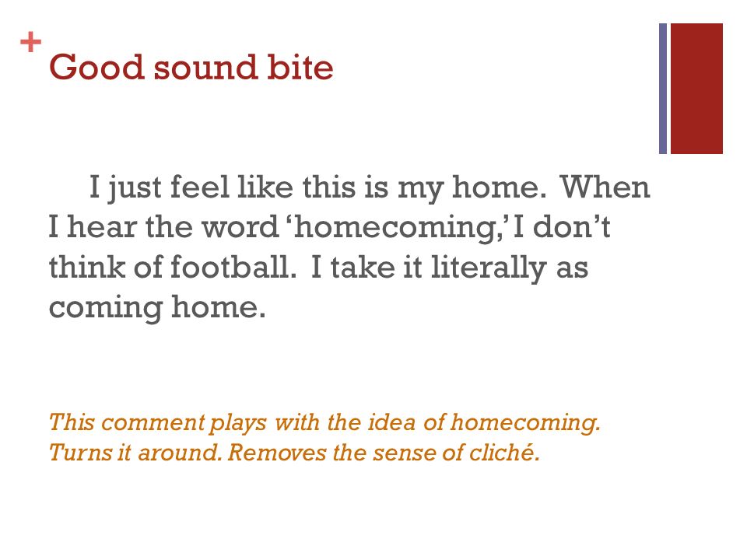Image resolution: width=747 pixels, height=560 pixels.
Task: Click 'my home.' in the first quote line
Action: (x=472, y=188)
